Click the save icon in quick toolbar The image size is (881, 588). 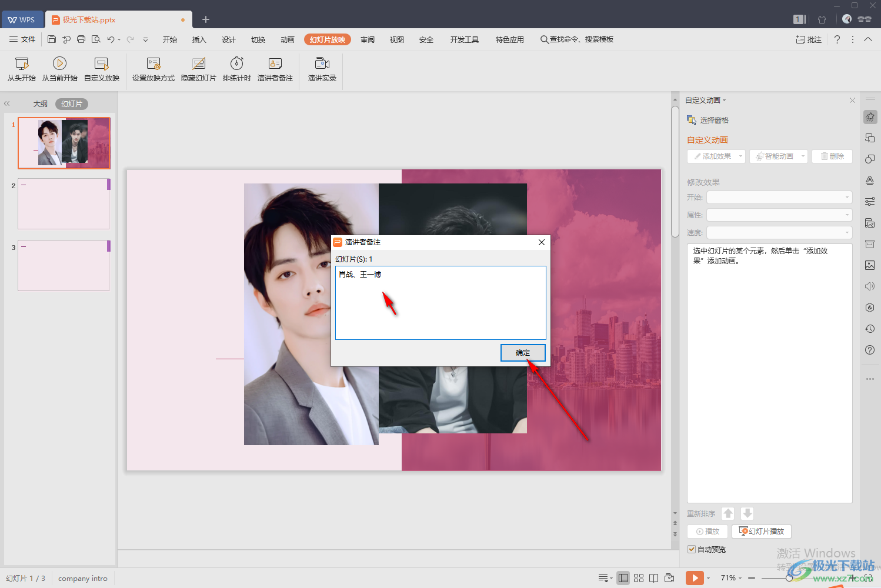pyautogui.click(x=52, y=39)
